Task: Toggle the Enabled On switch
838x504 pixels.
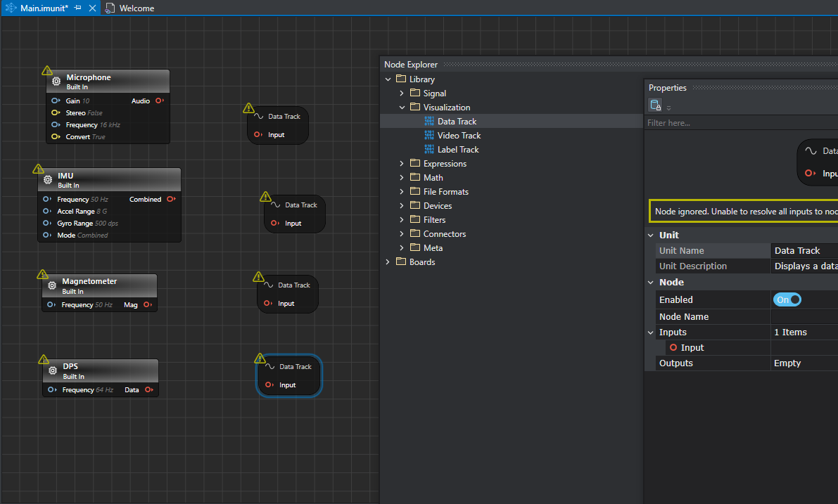Action: 787,299
